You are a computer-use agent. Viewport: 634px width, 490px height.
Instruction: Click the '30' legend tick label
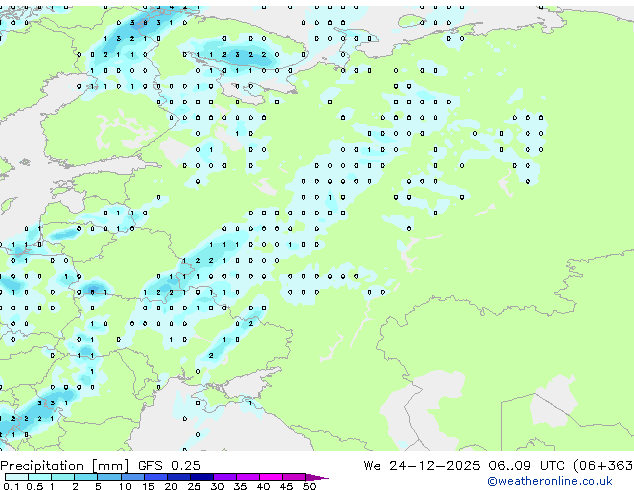217,486
